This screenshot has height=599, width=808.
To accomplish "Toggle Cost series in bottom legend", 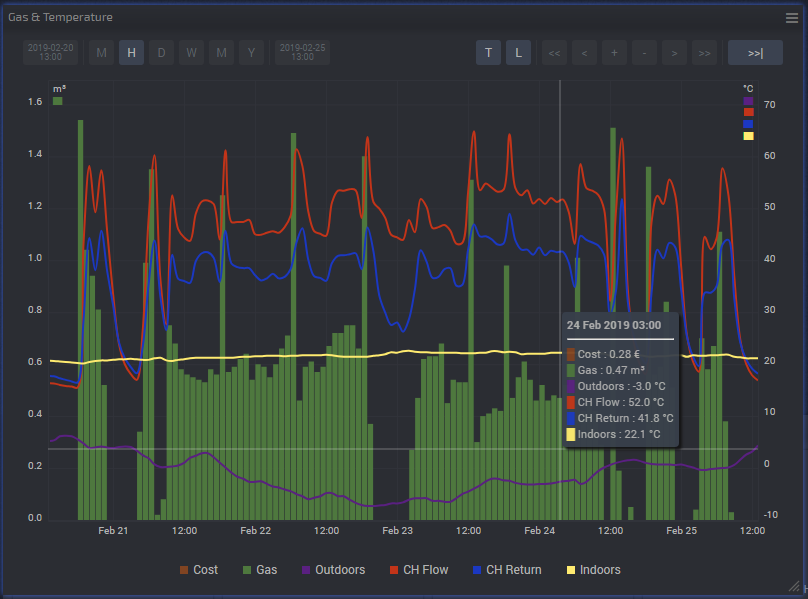I will [198, 570].
